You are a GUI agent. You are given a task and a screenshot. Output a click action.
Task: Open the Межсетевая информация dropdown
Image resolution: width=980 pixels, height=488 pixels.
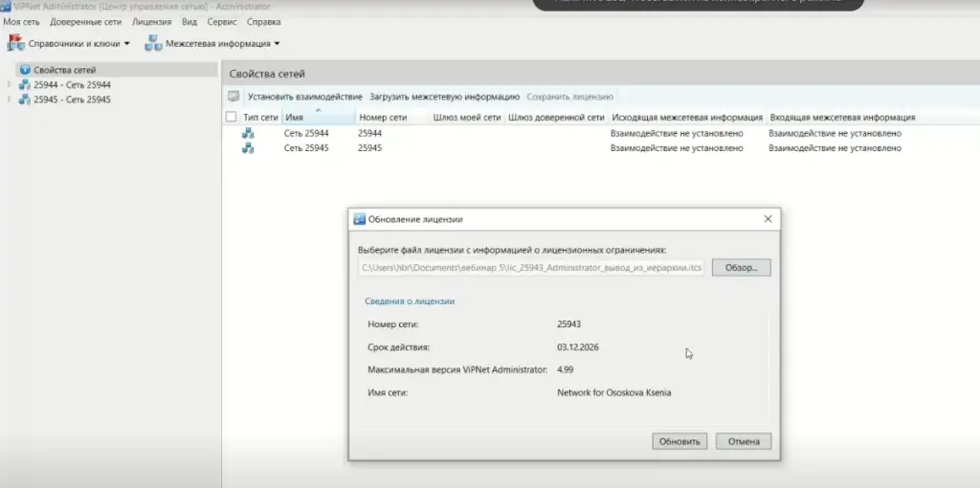(277, 44)
